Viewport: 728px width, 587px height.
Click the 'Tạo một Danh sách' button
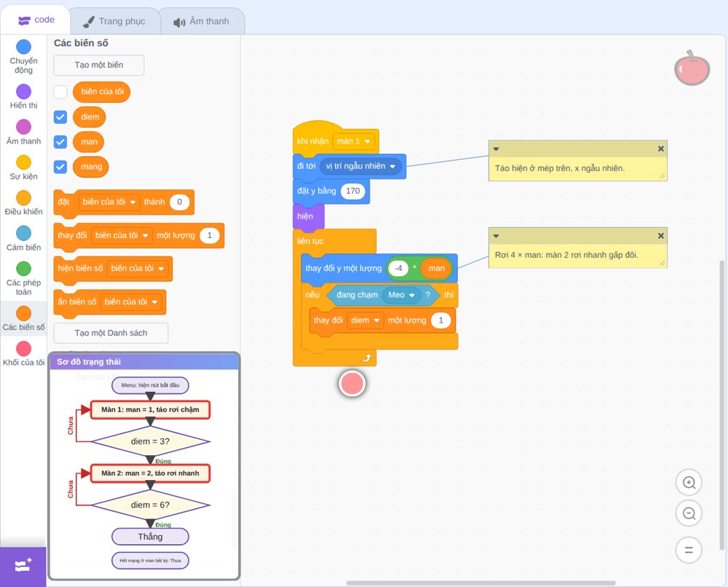pos(111,333)
